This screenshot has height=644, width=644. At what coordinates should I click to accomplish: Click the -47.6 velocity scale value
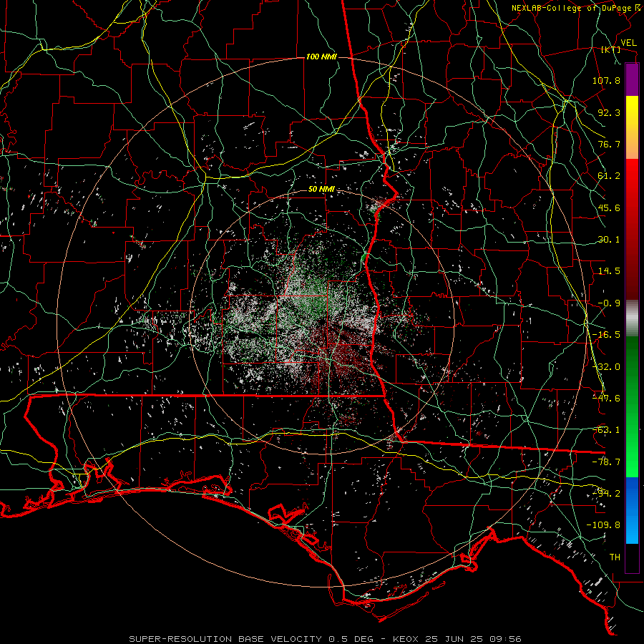click(x=606, y=399)
